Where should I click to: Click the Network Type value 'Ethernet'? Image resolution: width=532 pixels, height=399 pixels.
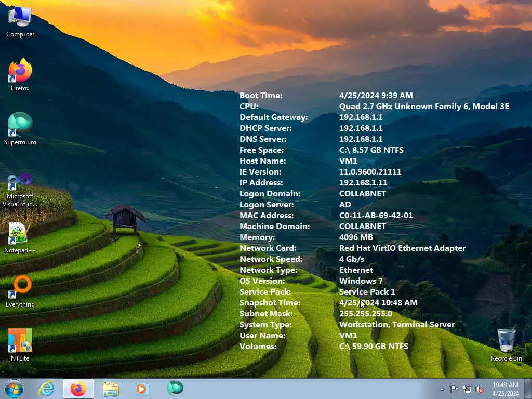356,270
